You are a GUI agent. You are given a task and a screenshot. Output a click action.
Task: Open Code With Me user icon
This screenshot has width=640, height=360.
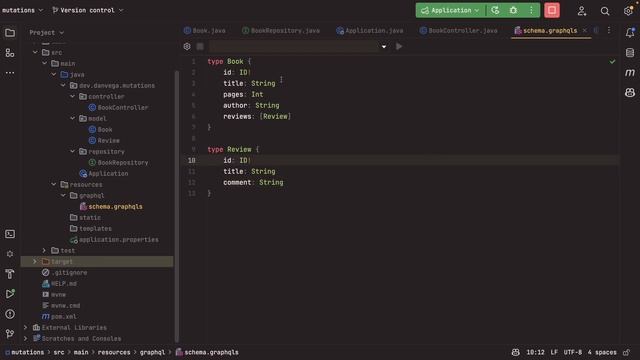point(582,11)
